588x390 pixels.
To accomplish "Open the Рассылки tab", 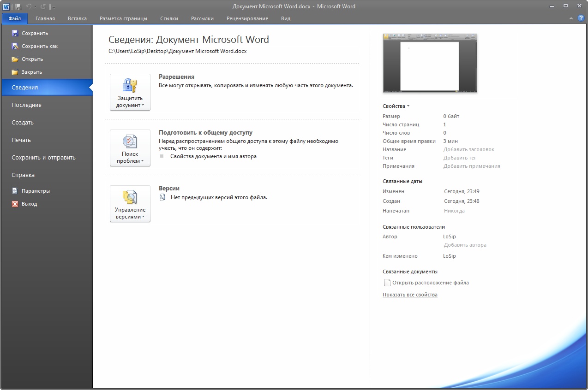I will pyautogui.click(x=202, y=18).
